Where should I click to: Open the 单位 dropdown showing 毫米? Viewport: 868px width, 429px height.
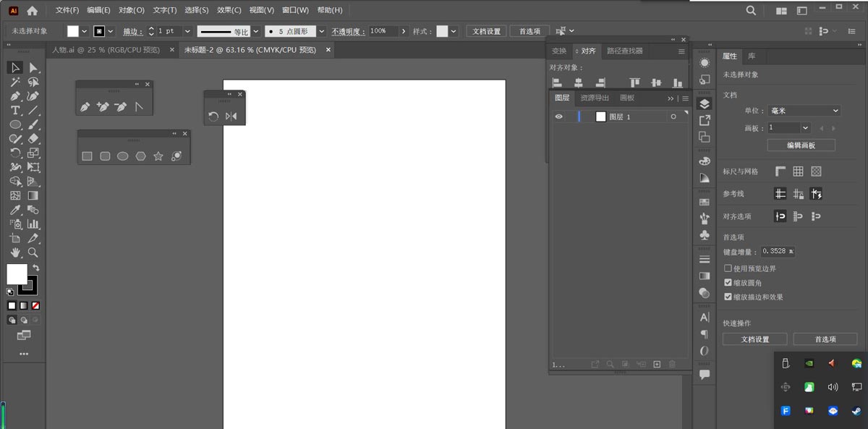coord(804,110)
